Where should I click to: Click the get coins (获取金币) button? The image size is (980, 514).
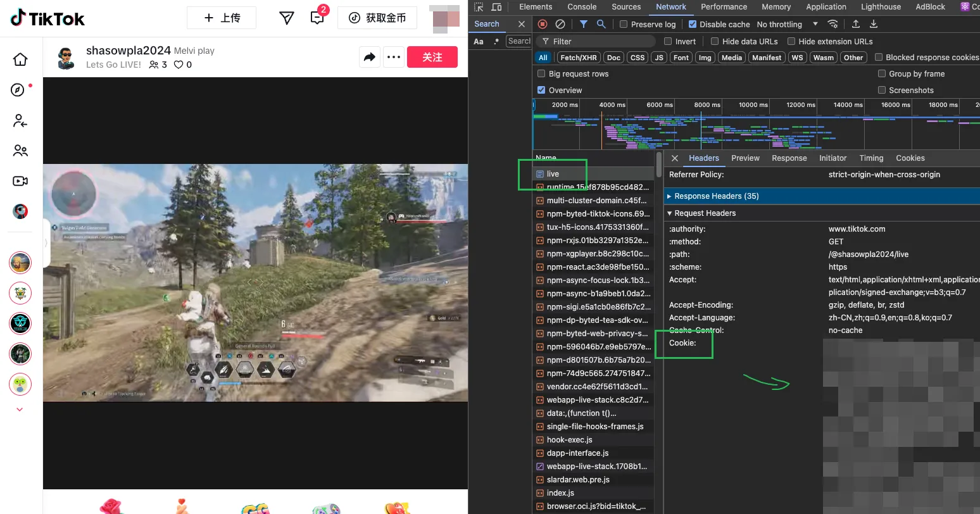coord(377,18)
